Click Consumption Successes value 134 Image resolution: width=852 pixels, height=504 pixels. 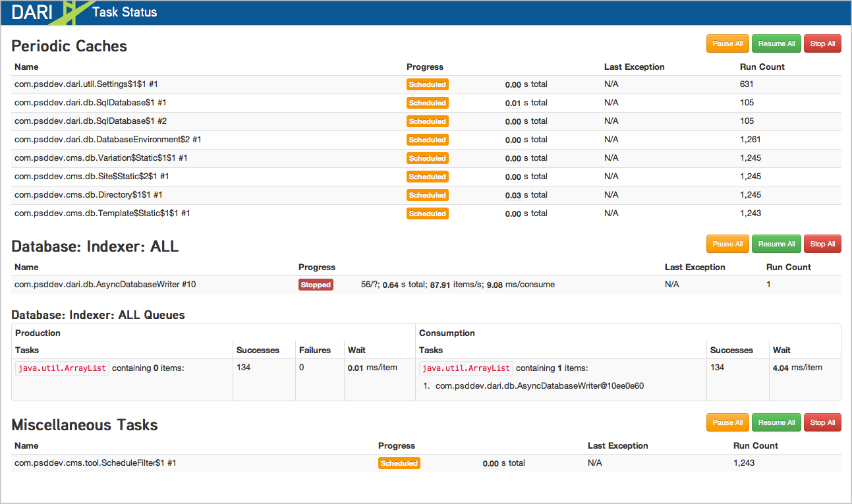pyautogui.click(x=717, y=368)
